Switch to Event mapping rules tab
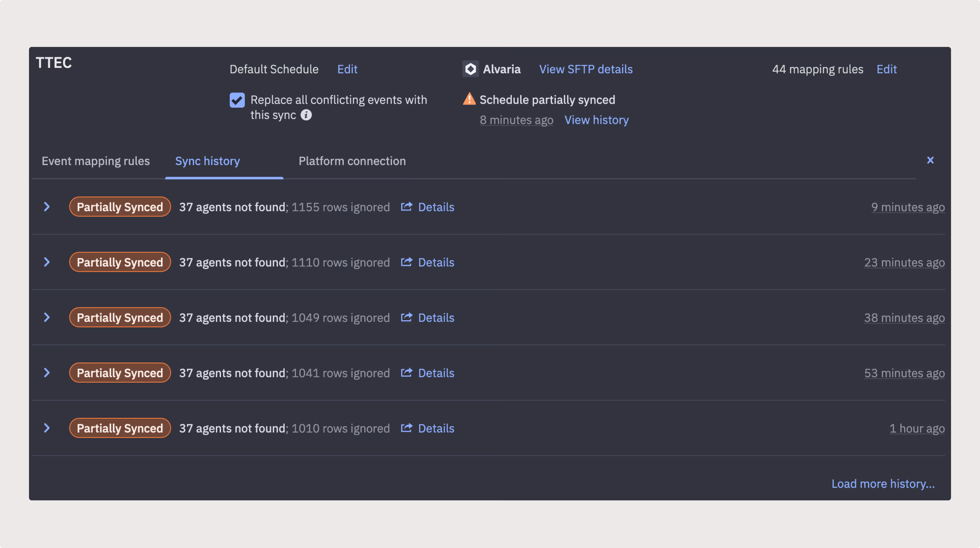Viewport: 980px width, 548px height. [95, 161]
